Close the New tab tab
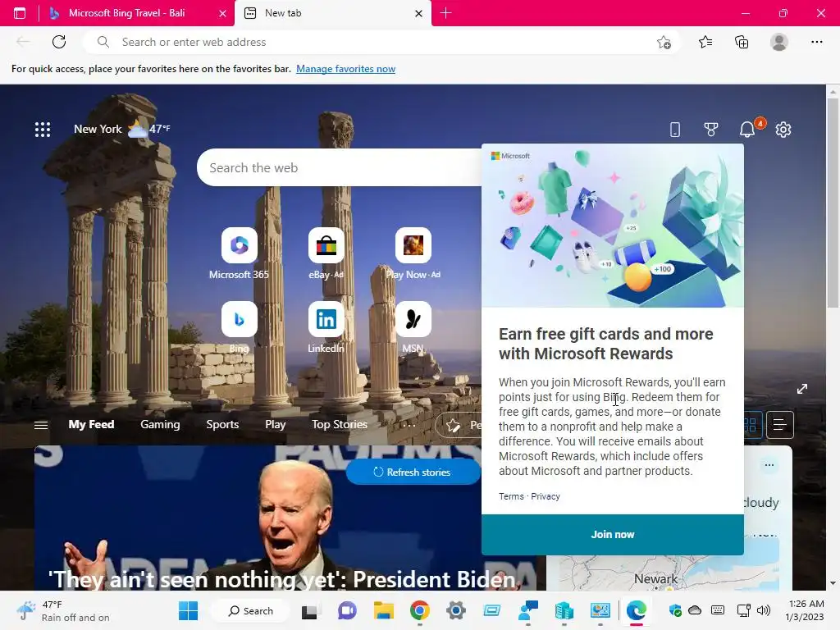 click(418, 13)
